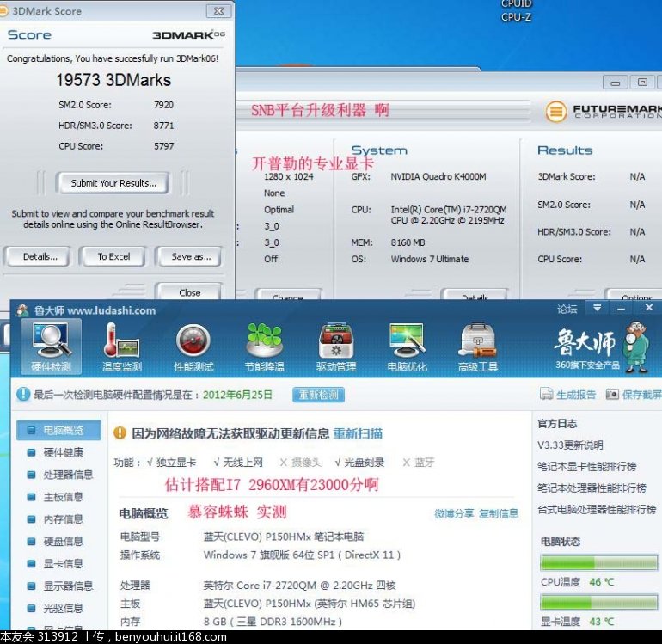Click Submit Your Results button
Viewport: 662px width, 644px height.
113,183
